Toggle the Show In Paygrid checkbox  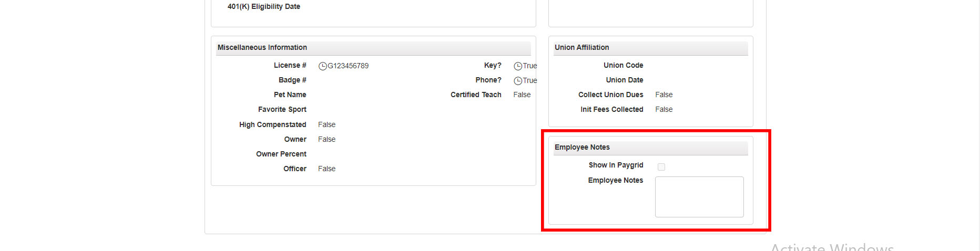661,167
